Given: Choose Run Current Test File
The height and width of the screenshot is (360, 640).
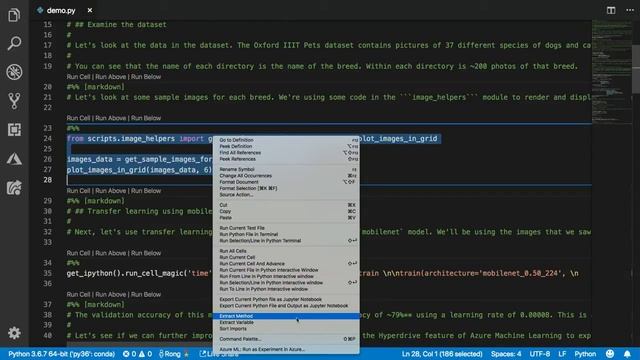Looking at the screenshot, I should tap(286, 228).
